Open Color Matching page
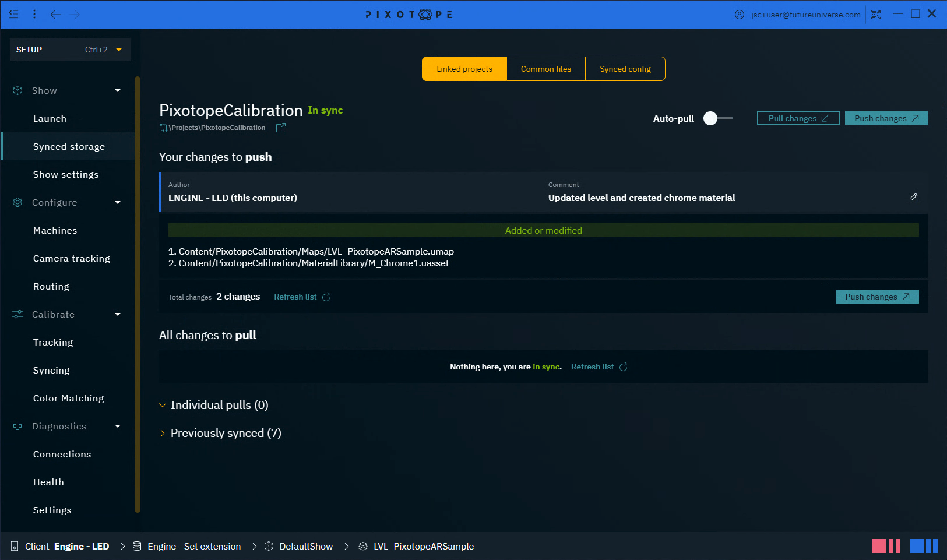The width and height of the screenshot is (947, 560). 68,398
